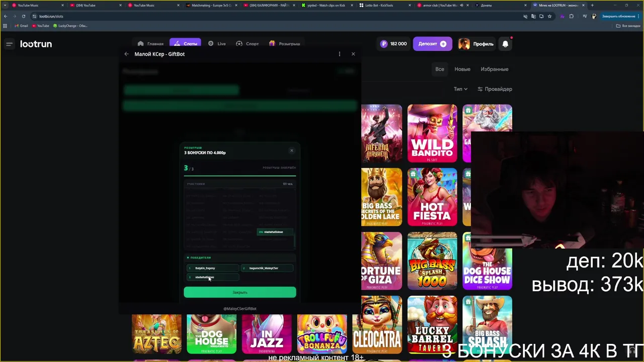The image size is (644, 362).
Task: Switch to Matchmaking - Europe 5v5 tab
Action: (211, 5)
